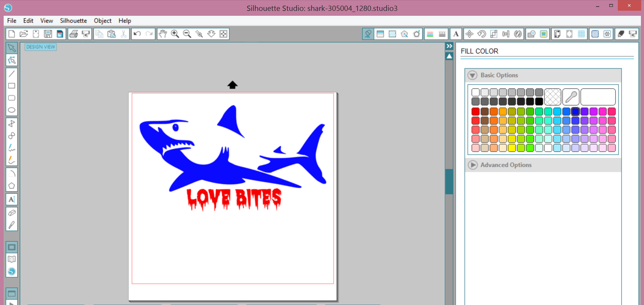The image size is (644, 305).
Task: Open the Text Style 'A' panel icon
Action: click(x=456, y=34)
